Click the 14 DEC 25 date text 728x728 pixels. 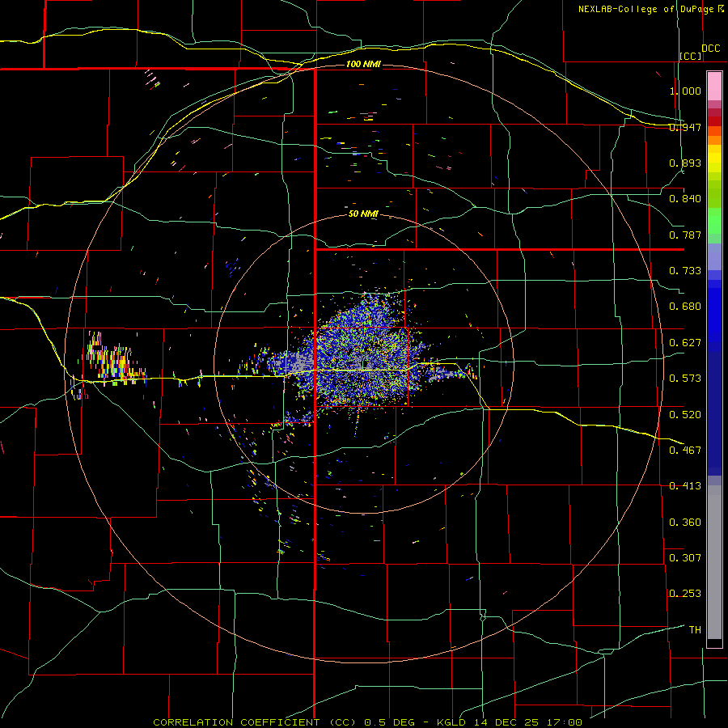tap(506, 722)
